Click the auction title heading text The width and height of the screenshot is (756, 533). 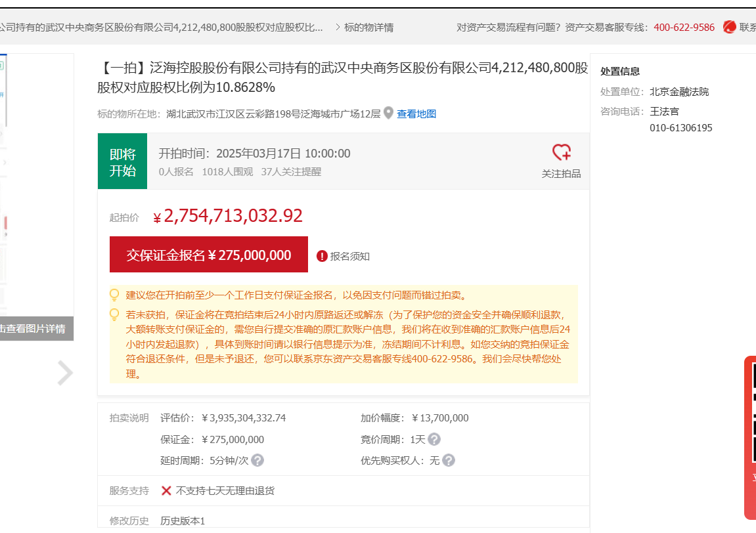tap(343, 77)
